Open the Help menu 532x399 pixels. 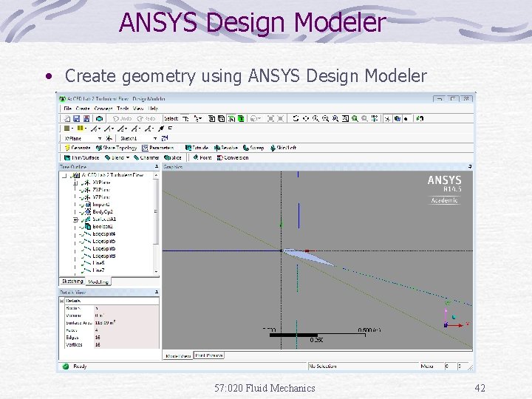pyautogui.click(x=154, y=109)
